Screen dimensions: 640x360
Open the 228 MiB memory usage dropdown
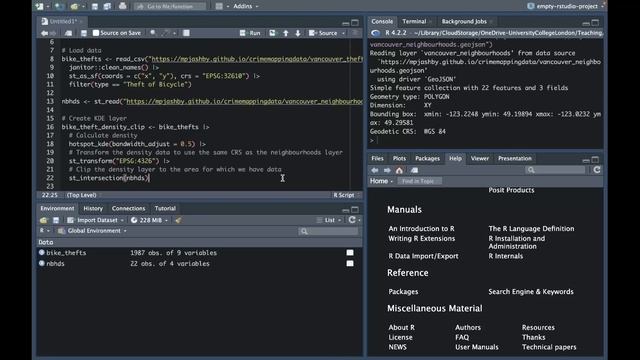[x=149, y=220]
